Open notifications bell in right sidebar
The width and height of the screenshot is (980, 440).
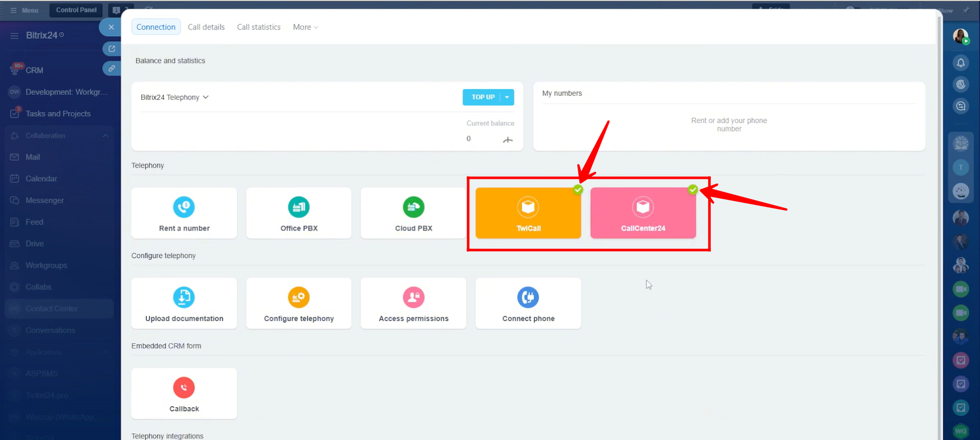961,63
